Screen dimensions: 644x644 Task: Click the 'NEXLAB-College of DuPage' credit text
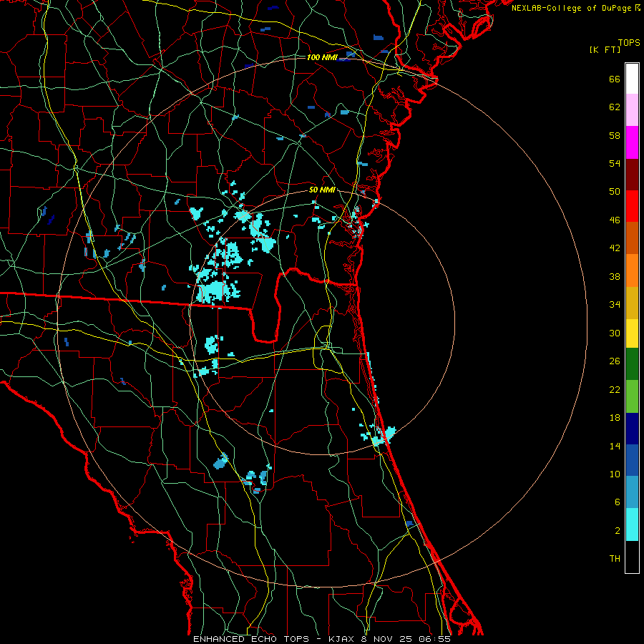[x=572, y=8]
